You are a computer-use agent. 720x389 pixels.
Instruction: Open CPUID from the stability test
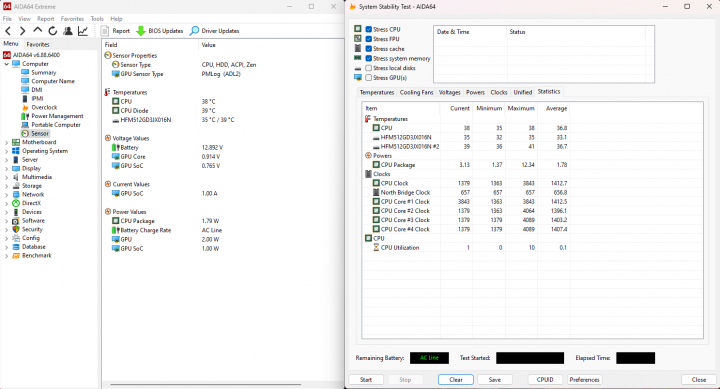(545, 379)
